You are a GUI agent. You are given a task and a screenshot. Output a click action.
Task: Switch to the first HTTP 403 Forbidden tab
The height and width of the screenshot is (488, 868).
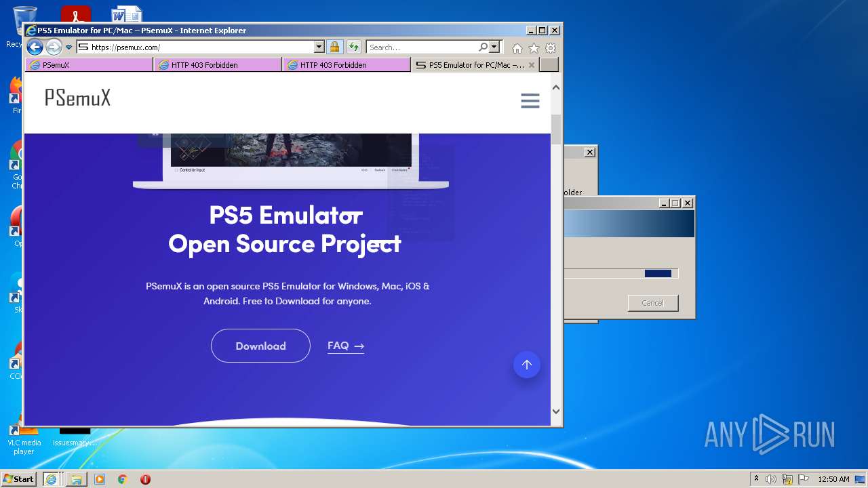218,65
